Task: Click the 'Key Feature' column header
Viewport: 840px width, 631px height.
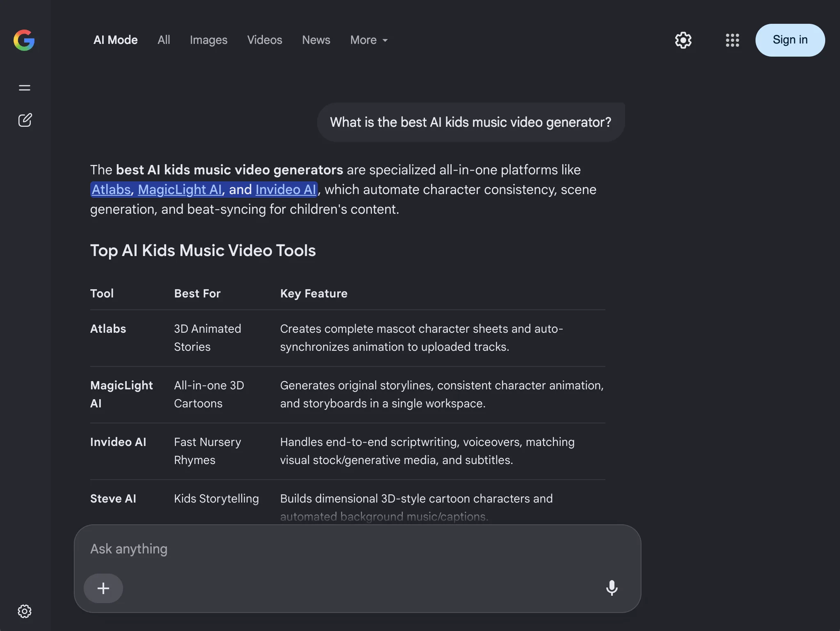Action: click(314, 294)
